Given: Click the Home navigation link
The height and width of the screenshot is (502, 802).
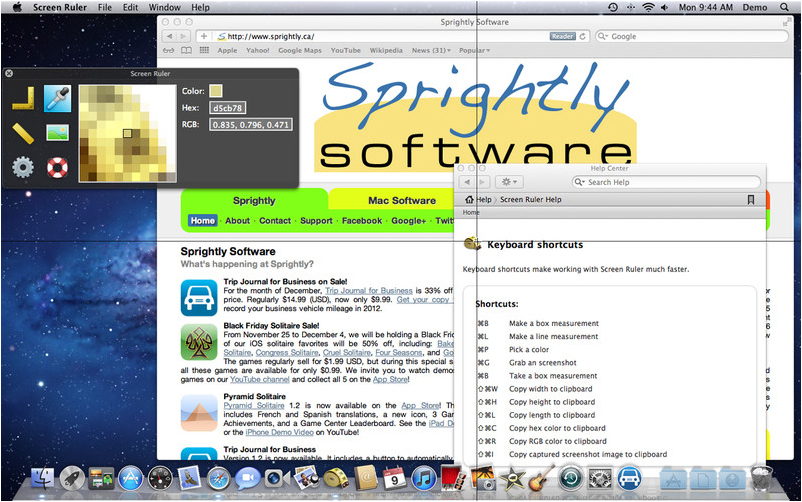Looking at the screenshot, I should [203, 221].
